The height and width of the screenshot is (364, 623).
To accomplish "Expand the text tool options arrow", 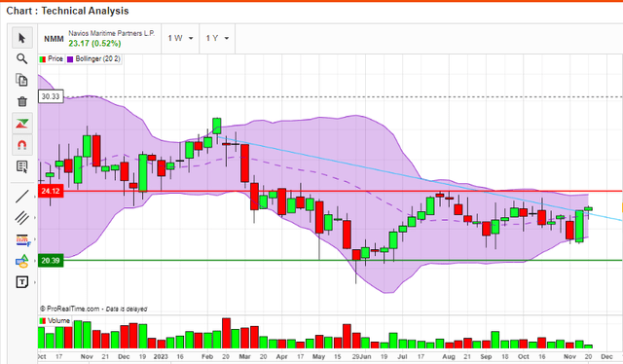I will pos(35,282).
